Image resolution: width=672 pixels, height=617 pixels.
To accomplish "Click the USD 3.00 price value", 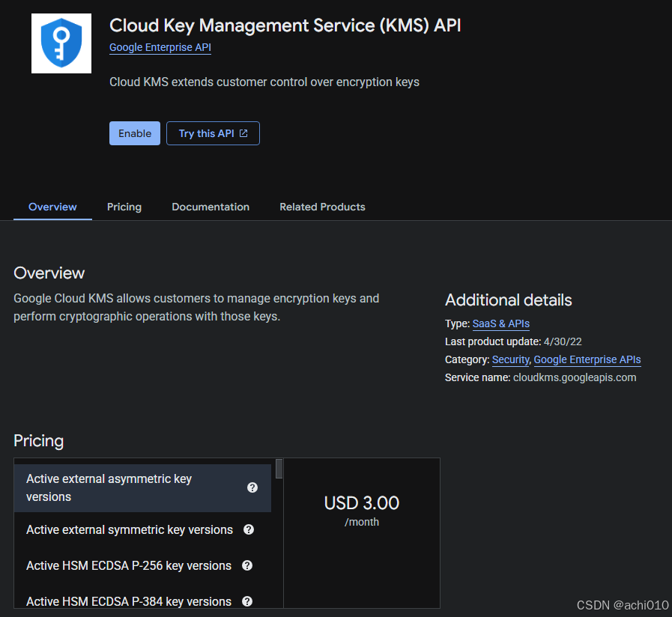I will (x=362, y=503).
